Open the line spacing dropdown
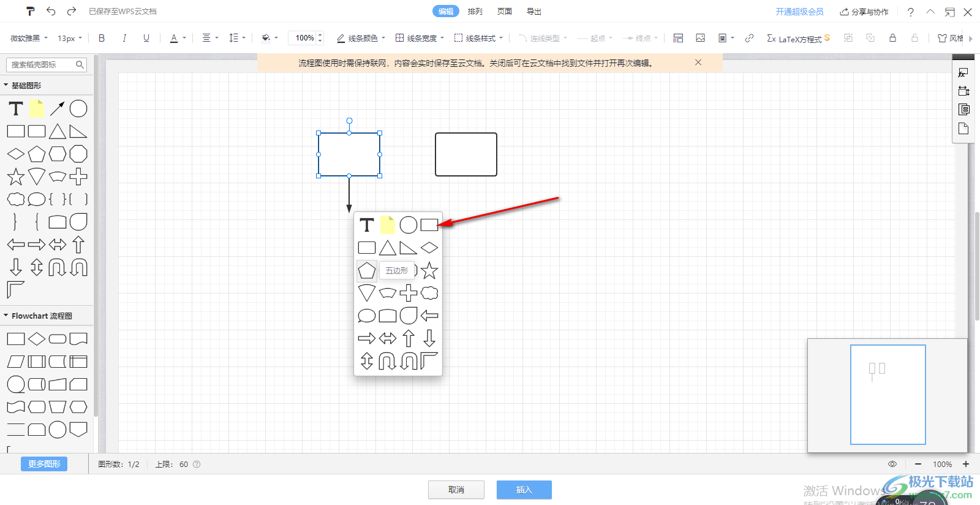Screen dimensions: 980x505 click(237, 38)
